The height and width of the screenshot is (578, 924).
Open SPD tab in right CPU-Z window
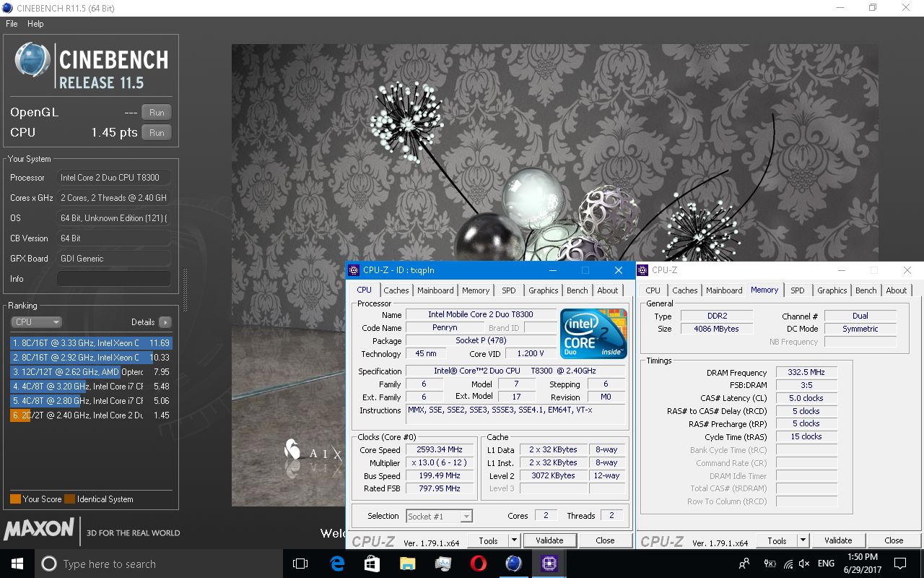coord(798,290)
